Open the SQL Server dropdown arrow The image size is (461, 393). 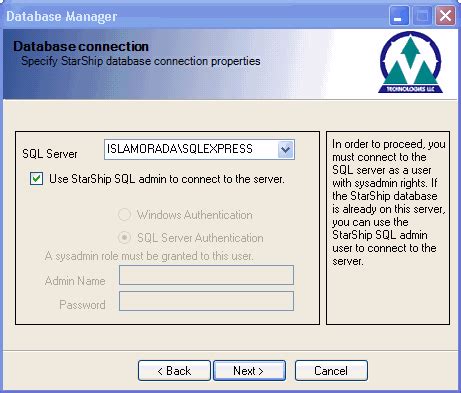click(286, 149)
